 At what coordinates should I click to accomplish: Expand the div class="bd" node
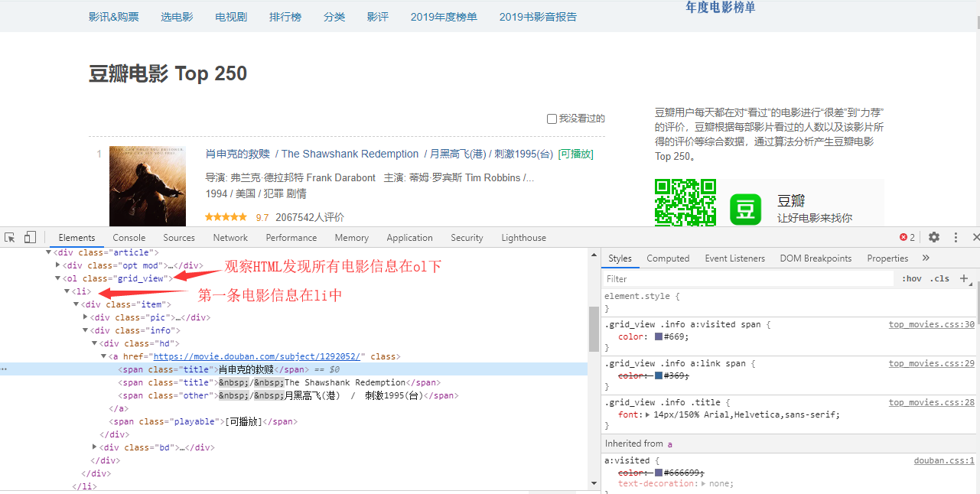point(95,447)
